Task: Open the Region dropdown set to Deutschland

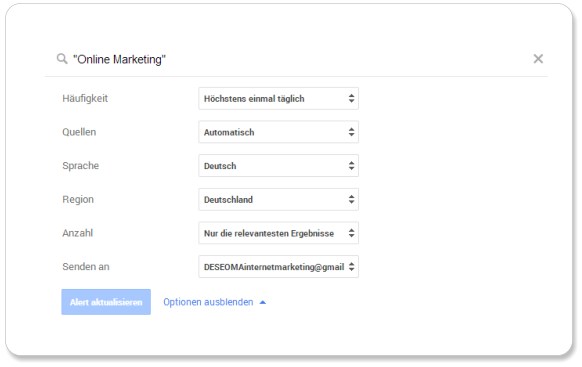Action: coord(278,199)
